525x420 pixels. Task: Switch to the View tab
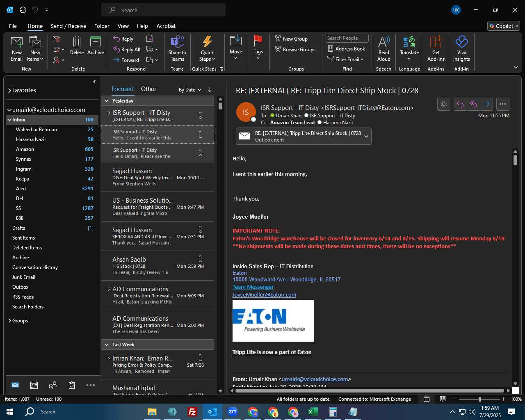tap(123, 26)
